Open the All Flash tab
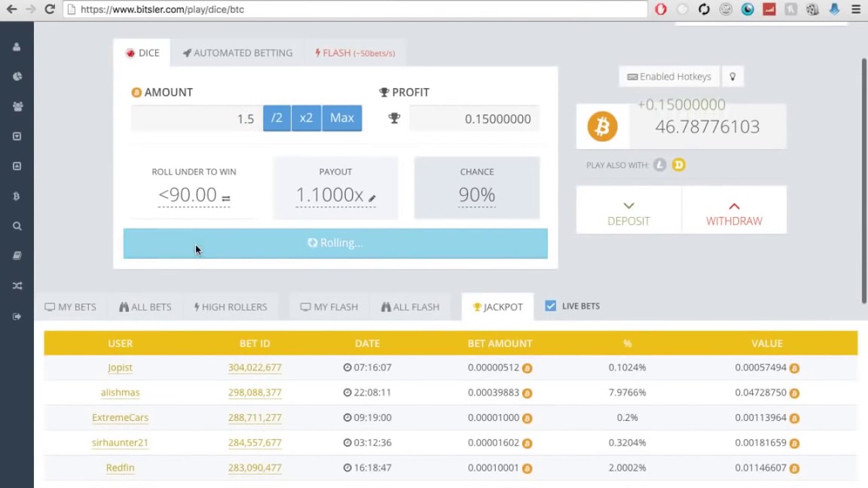This screenshot has height=488, width=868. click(x=410, y=307)
